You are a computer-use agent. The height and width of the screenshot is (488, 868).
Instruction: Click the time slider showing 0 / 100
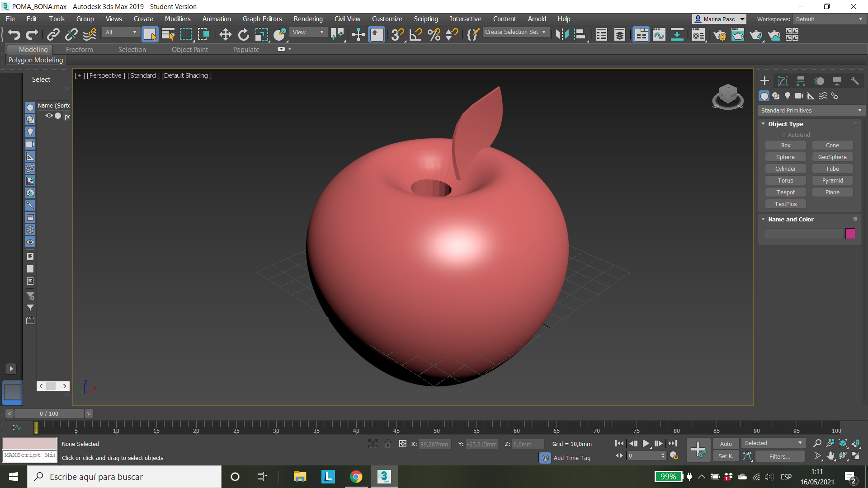[x=49, y=413]
